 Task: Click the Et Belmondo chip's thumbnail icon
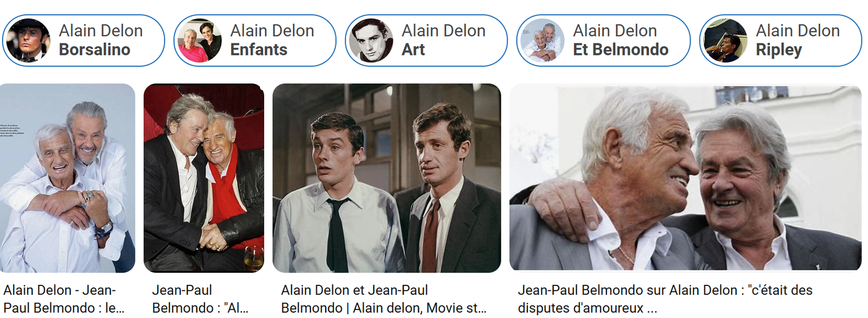pos(542,41)
